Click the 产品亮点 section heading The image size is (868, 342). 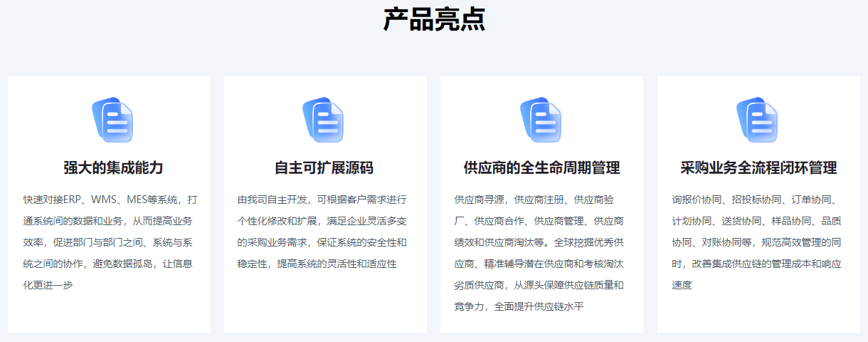(x=434, y=19)
